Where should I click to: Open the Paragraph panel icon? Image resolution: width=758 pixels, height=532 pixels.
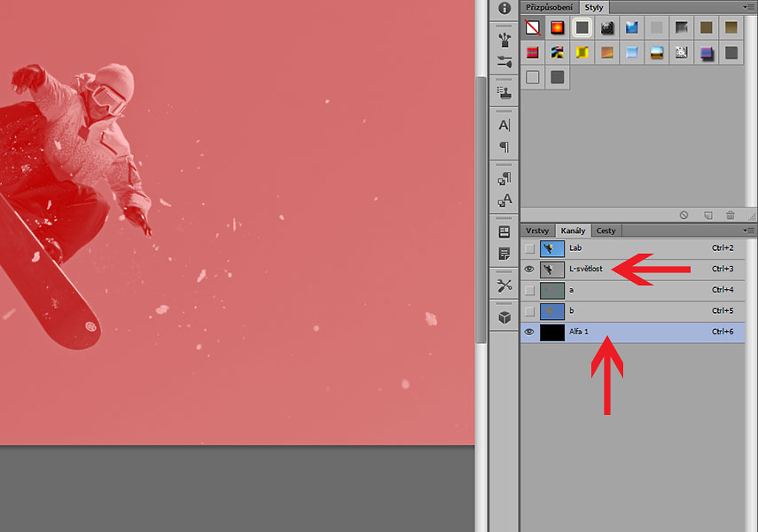pos(504,146)
